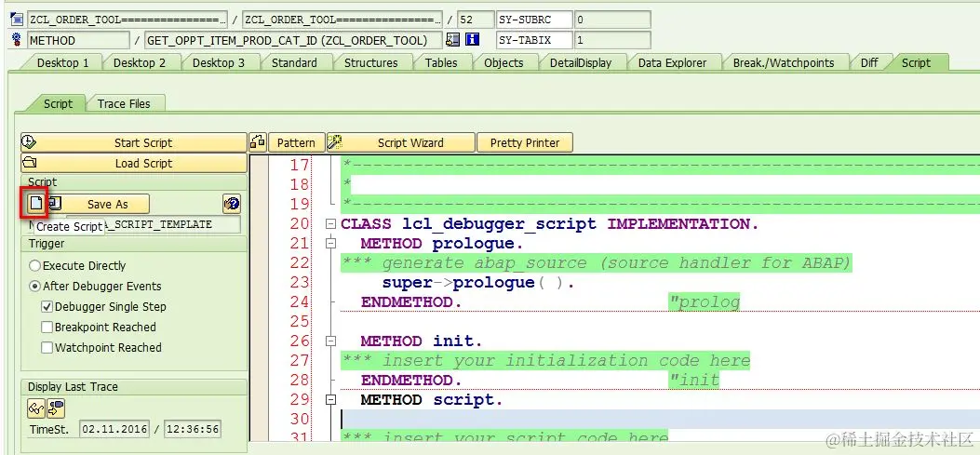Click the time field 12:36:56
980x455 pixels.
(194, 429)
